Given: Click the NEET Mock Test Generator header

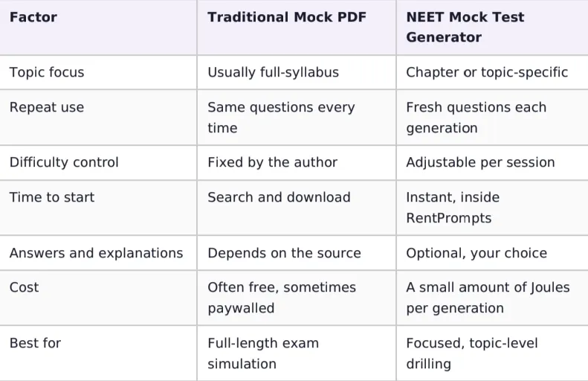Looking at the screenshot, I should click(x=465, y=27).
